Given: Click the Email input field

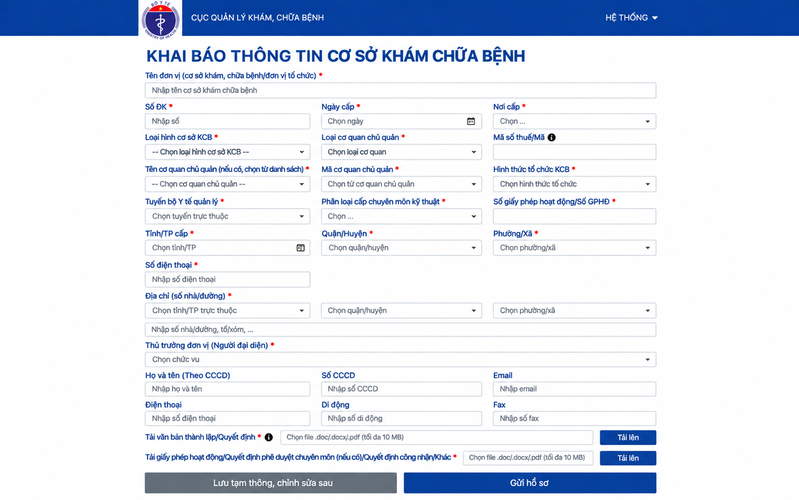Looking at the screenshot, I should tap(574, 389).
